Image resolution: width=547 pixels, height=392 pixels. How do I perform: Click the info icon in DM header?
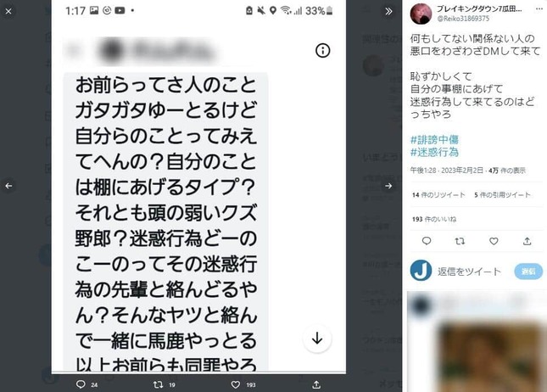(323, 51)
